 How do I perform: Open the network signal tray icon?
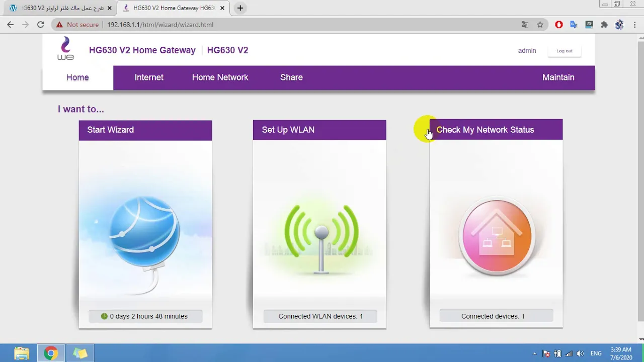click(x=569, y=354)
